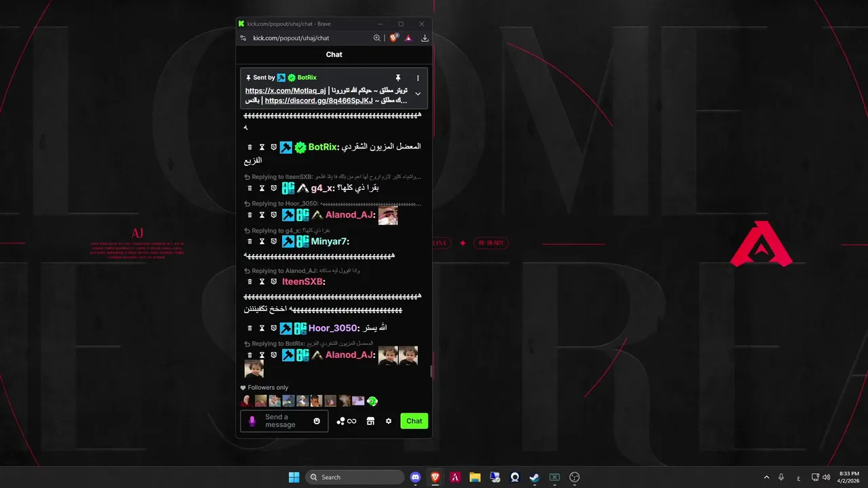Open Hoor_3050 username profile

tap(332, 328)
